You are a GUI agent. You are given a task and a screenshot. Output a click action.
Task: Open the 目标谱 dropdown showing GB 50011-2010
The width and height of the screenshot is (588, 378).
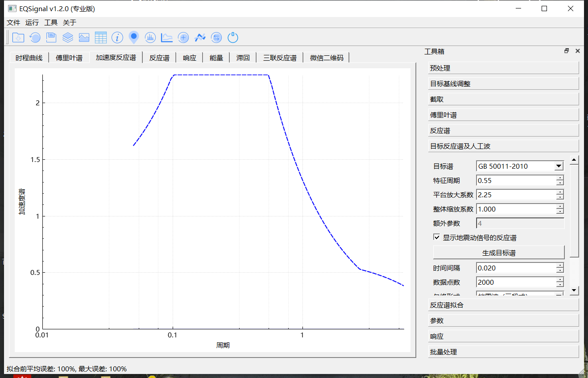559,166
